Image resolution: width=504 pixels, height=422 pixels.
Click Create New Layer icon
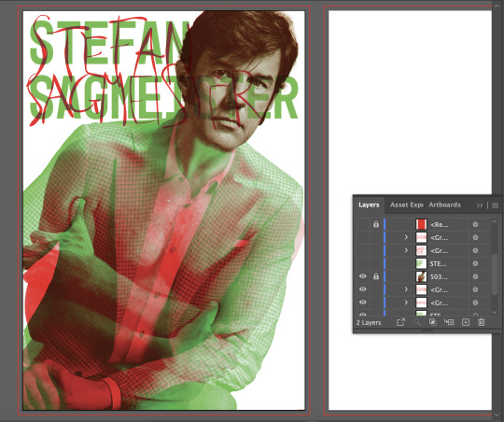point(466,322)
